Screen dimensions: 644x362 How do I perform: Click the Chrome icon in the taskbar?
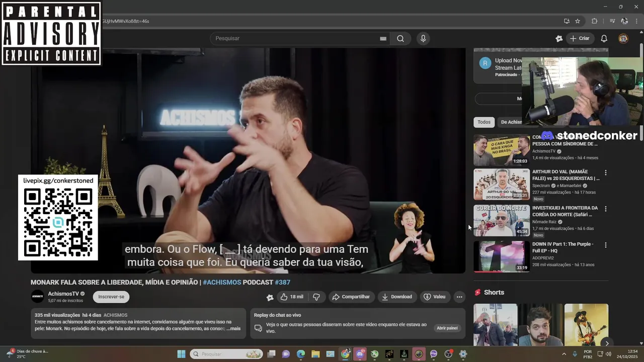click(x=345, y=354)
